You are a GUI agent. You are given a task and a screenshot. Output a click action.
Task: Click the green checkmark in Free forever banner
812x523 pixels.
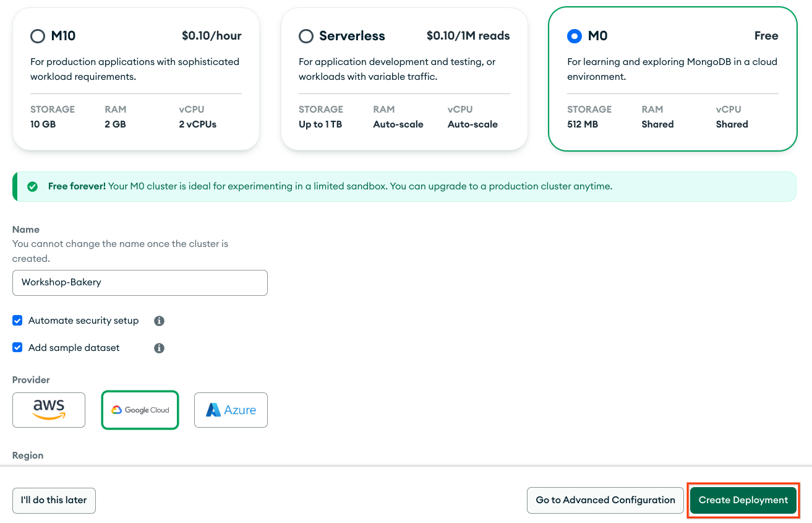coord(32,186)
